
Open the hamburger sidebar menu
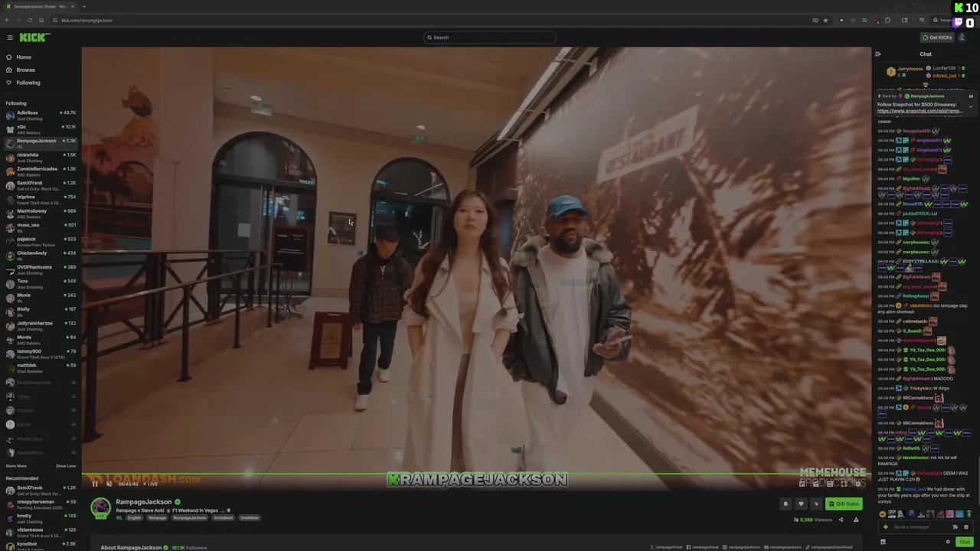click(x=10, y=37)
